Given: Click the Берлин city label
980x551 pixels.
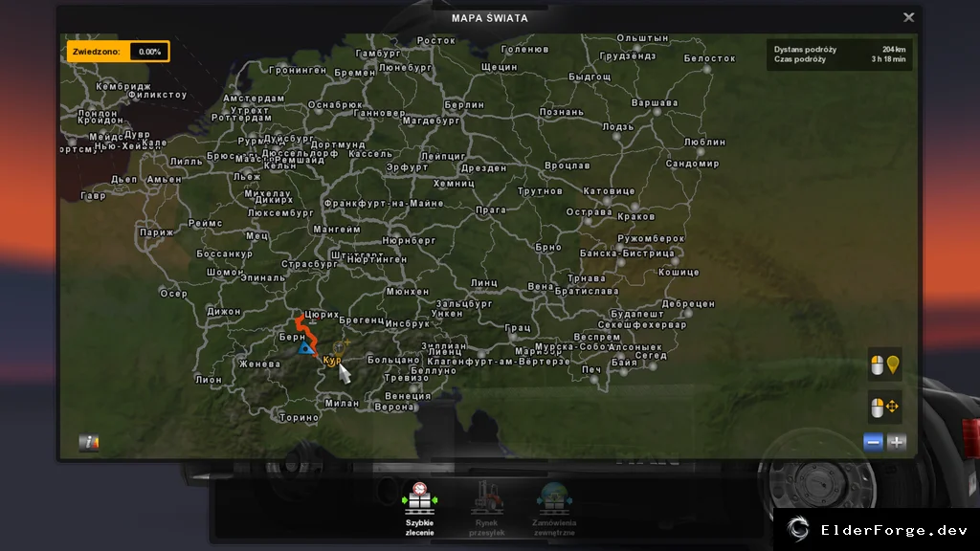Looking at the screenshot, I should (x=464, y=105).
